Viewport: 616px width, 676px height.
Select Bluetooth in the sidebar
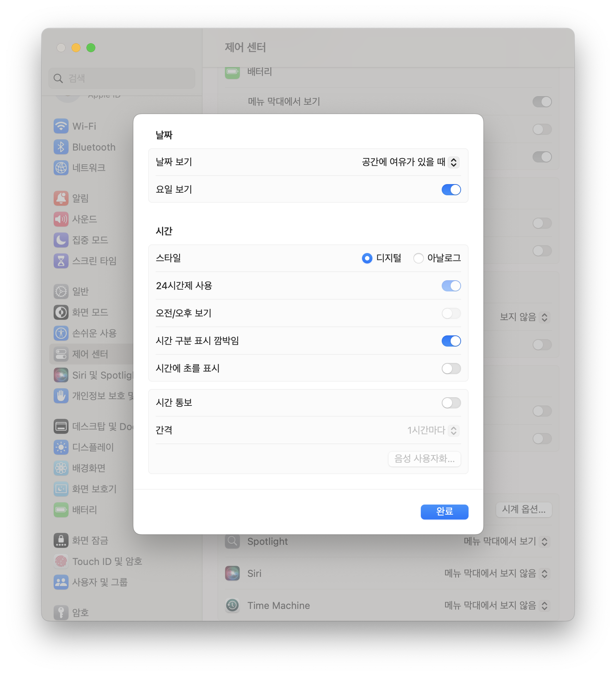pos(93,147)
